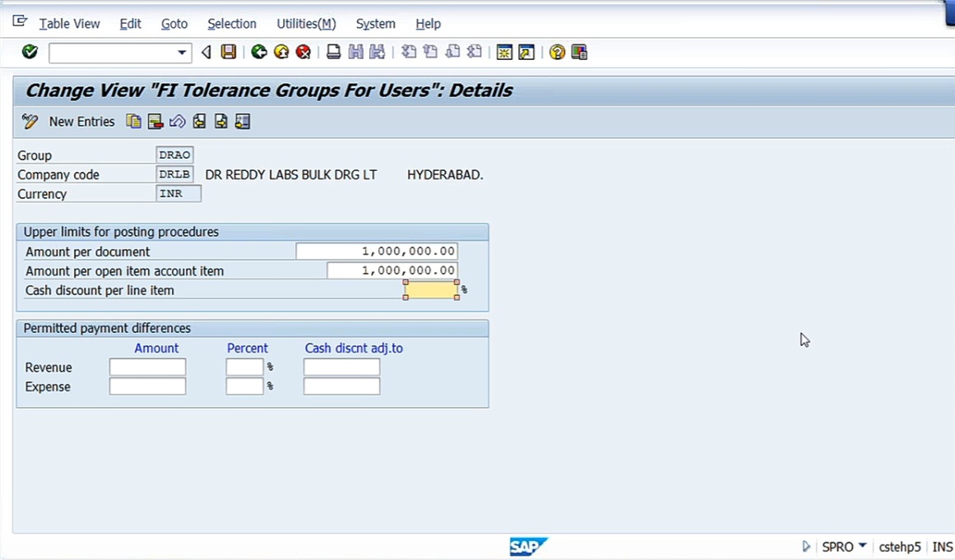The image size is (955, 560).
Task: Click the yellow Exit icon
Action: click(x=281, y=53)
